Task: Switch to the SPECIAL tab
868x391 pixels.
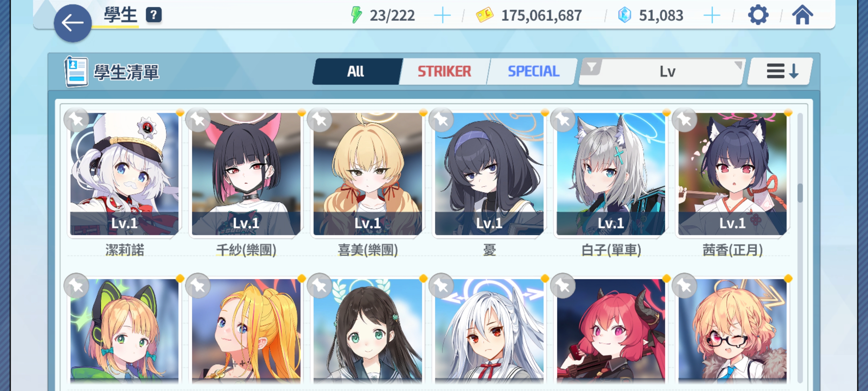Action: click(534, 71)
